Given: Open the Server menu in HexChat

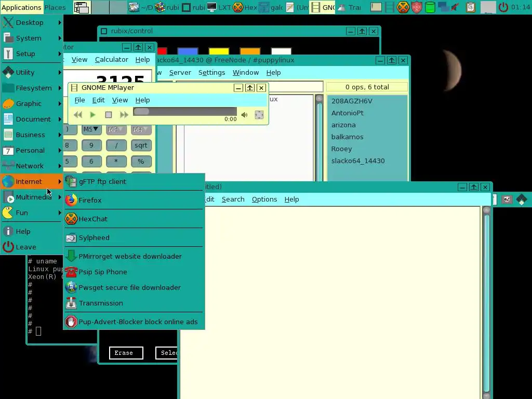Looking at the screenshot, I should tap(180, 73).
